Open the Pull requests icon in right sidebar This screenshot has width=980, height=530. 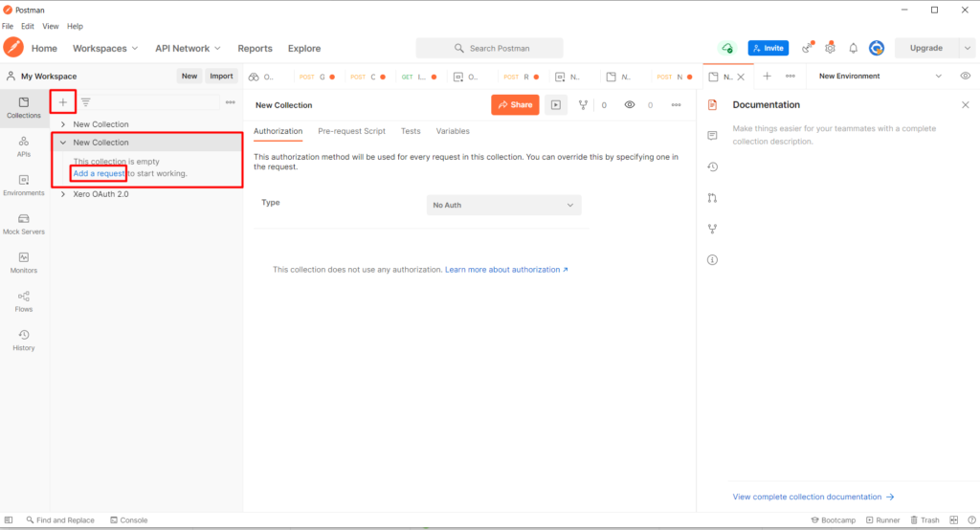712,198
